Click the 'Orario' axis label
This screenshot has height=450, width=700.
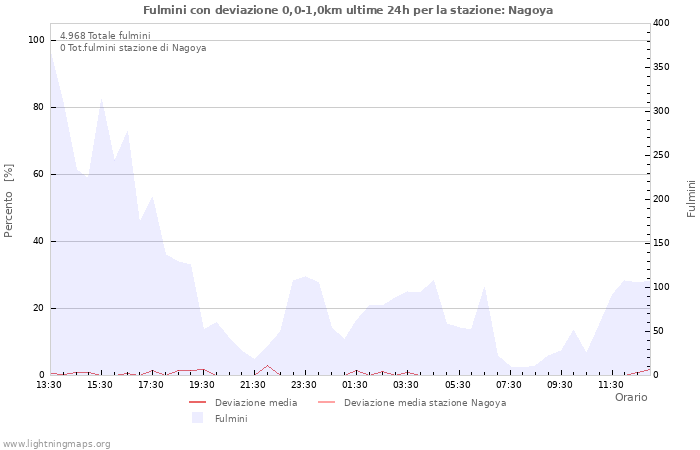[x=631, y=397]
